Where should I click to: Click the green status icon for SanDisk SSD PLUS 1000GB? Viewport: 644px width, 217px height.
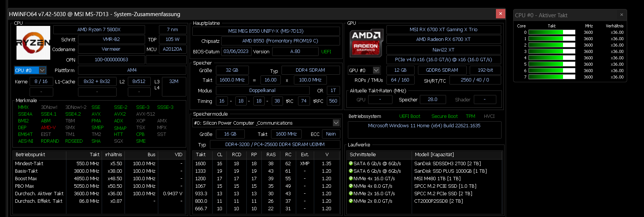coord(351,171)
